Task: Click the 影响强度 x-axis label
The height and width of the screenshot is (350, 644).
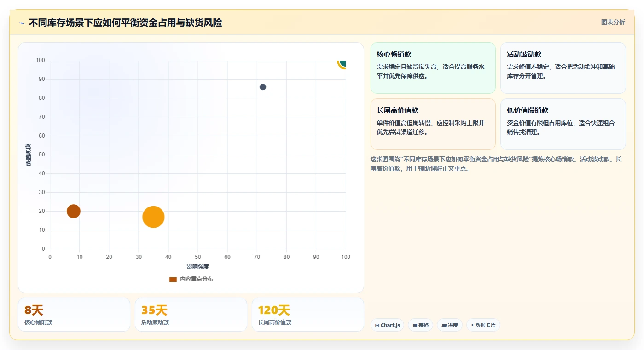Action: [197, 267]
